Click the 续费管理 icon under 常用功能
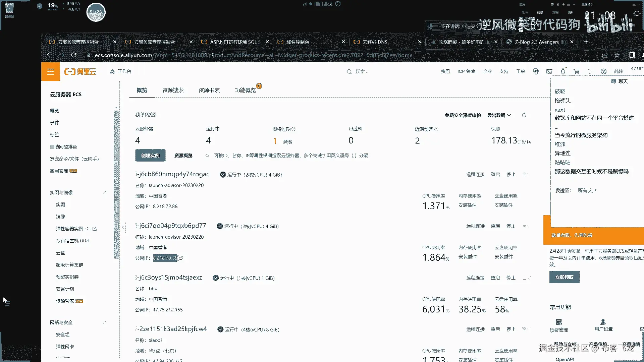Image resolution: width=644 pixels, height=362 pixels. [x=558, y=322]
